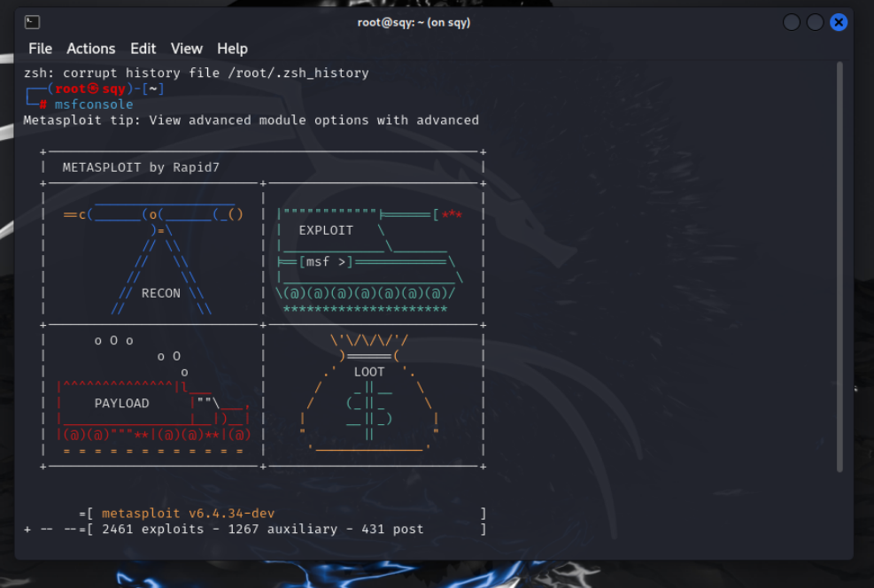The height and width of the screenshot is (588, 874).
Task: Click 'METASPLOIT by Rapid7' banner heading
Action: pyautogui.click(x=141, y=167)
